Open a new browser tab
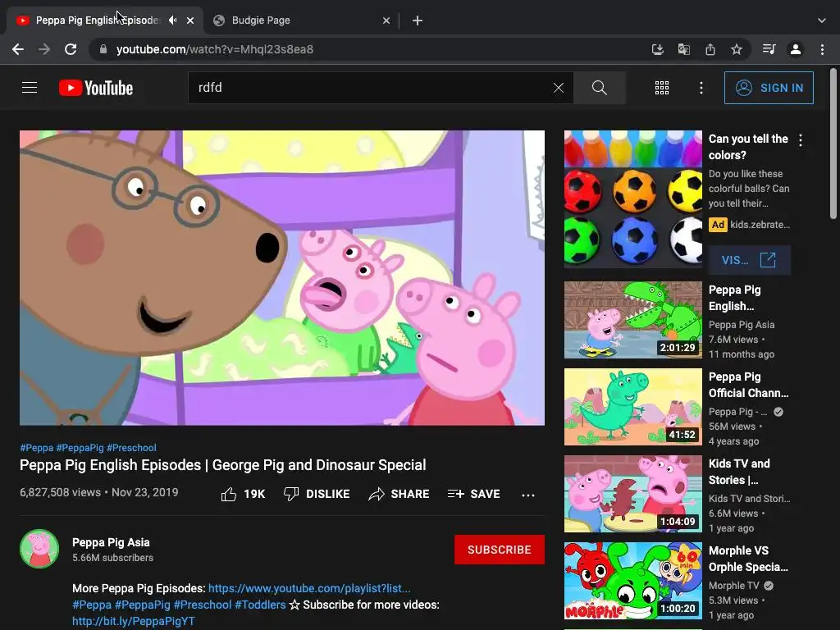 tap(418, 21)
